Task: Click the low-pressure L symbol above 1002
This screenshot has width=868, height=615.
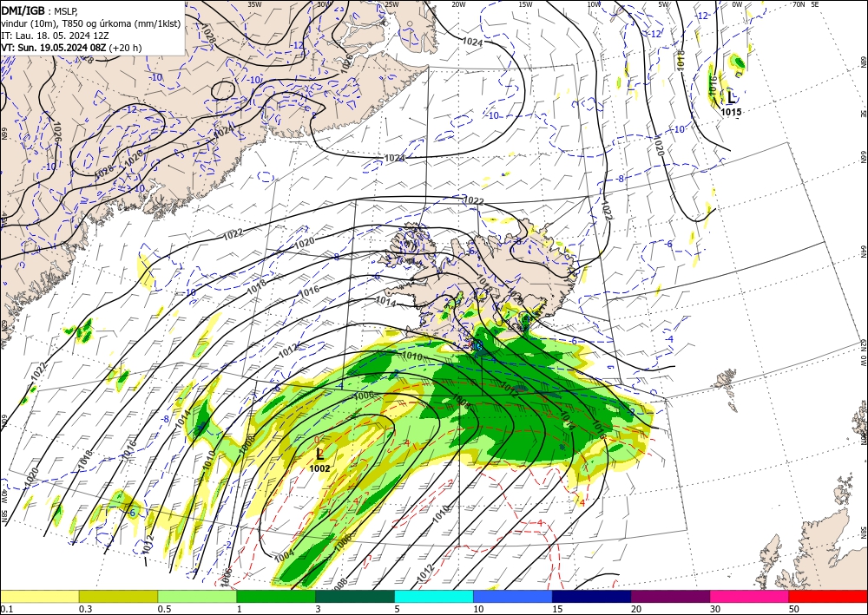Action: pos(319,454)
